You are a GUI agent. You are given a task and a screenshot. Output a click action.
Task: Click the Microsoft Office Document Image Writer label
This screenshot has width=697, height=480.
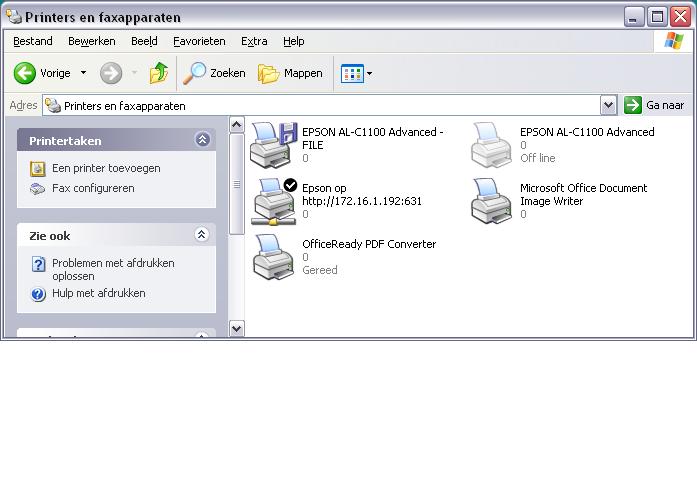(583, 195)
